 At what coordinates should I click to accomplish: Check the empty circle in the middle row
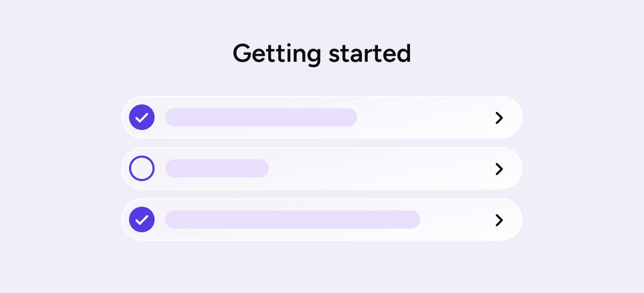142,168
